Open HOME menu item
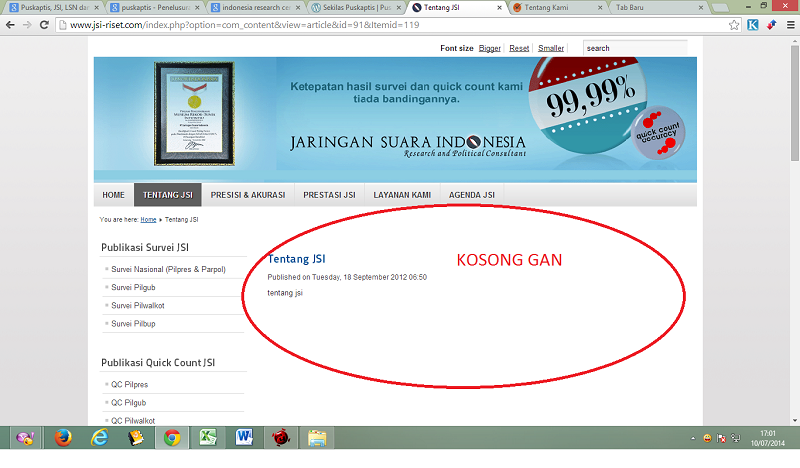 (x=113, y=195)
